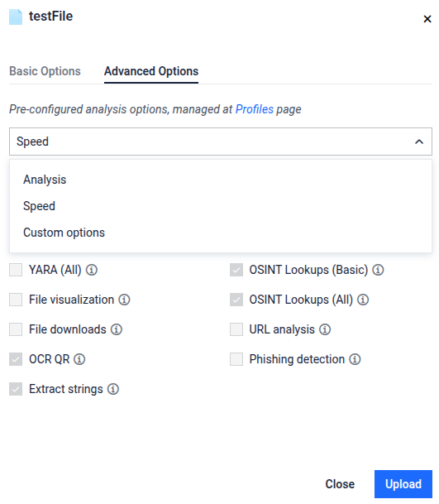Click the blue Upload button

coord(403,484)
